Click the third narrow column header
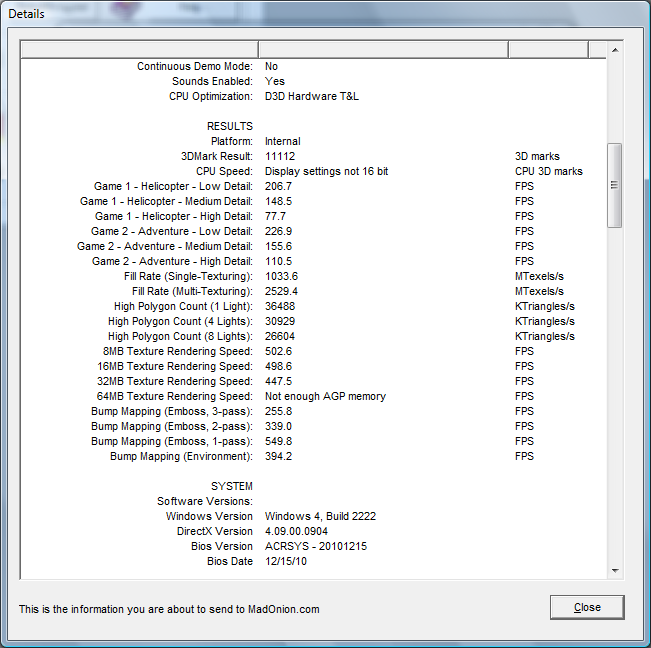Image resolution: width=651 pixels, height=648 pixels. [548, 50]
